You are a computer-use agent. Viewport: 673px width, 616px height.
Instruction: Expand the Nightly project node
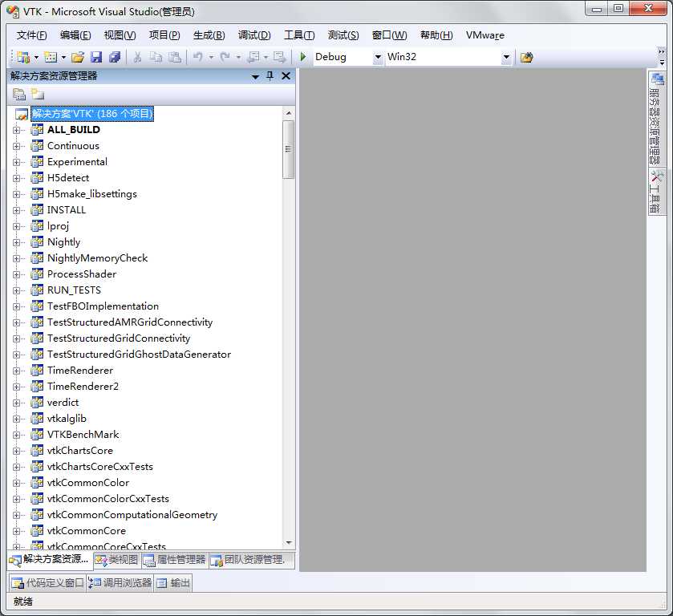coord(16,242)
